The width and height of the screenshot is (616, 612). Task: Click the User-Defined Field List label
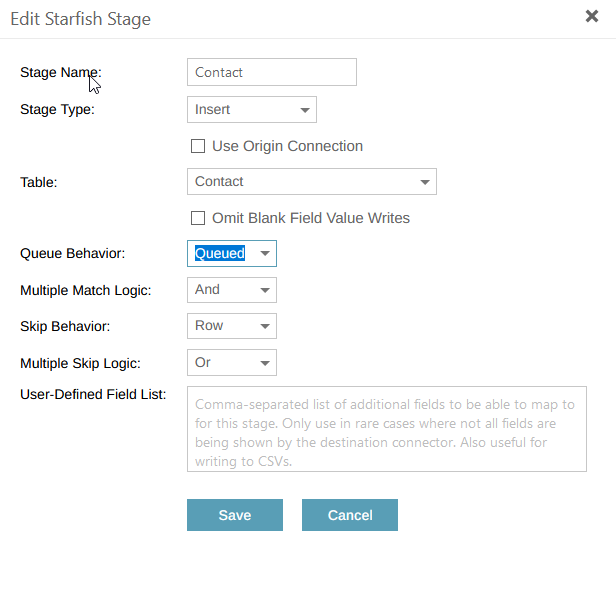click(93, 394)
